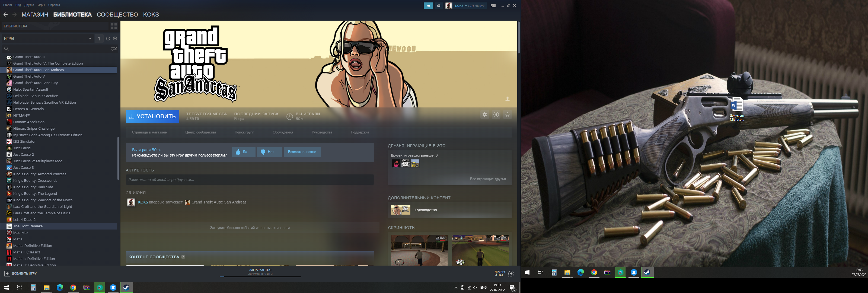Viewport: 868px width, 293px height.
Task: Open WinRAR icon on taskbar under Steam window
Action: click(x=87, y=288)
